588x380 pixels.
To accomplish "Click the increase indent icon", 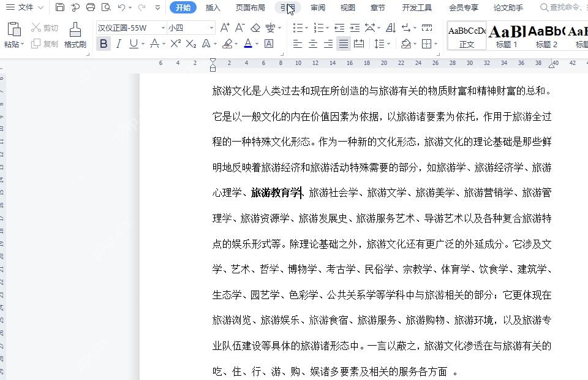I will (x=355, y=28).
